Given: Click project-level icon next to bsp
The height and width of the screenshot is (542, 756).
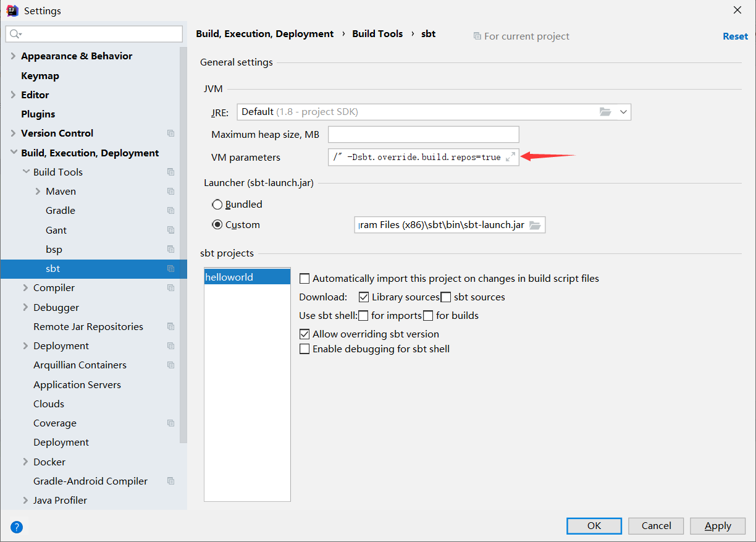Looking at the screenshot, I should 171,250.
